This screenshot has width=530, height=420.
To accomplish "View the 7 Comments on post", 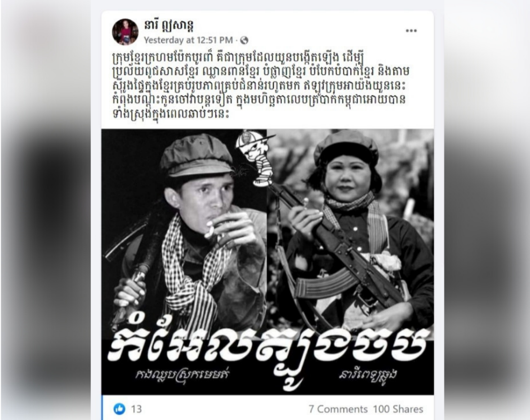I will (337, 409).
